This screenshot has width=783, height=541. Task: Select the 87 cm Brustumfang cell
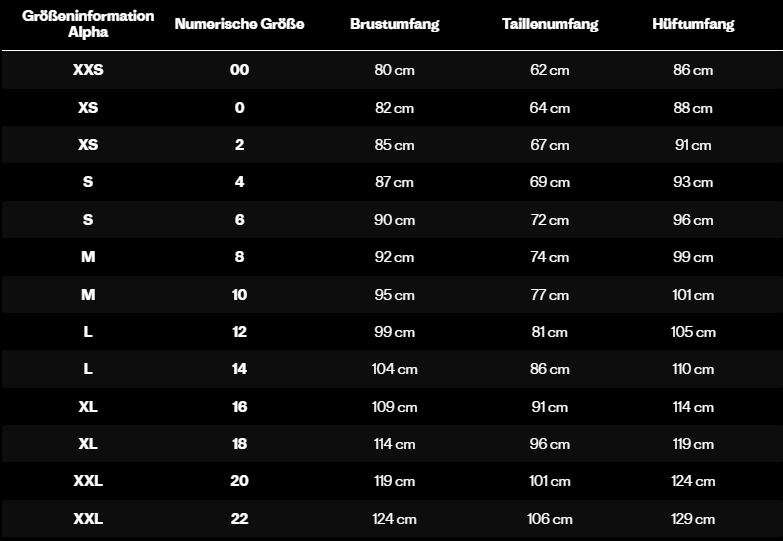pyautogui.click(x=394, y=182)
